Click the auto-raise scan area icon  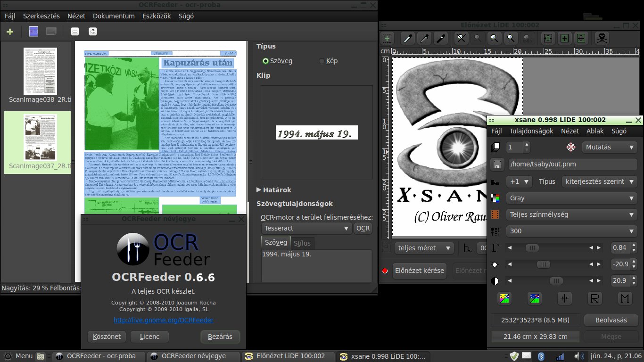pyautogui.click(x=565, y=38)
